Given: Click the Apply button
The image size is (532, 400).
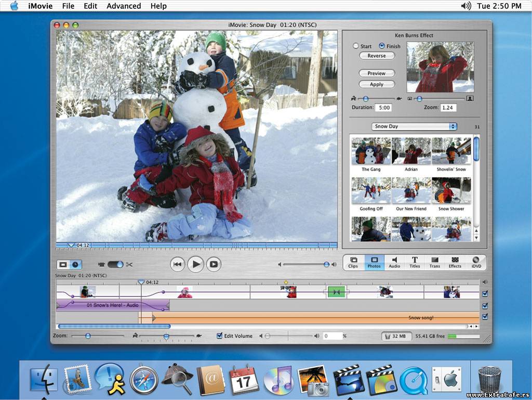Looking at the screenshot, I should coord(377,84).
